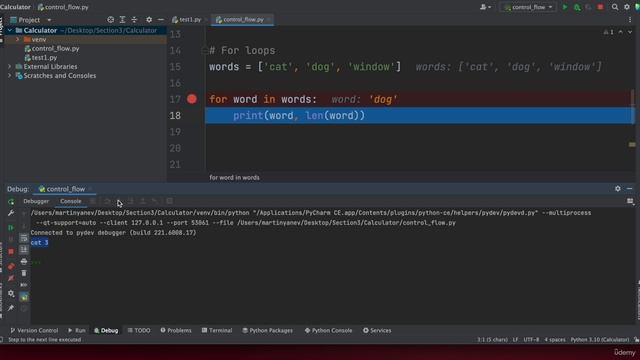Expand External Libraries node

pos(9,67)
